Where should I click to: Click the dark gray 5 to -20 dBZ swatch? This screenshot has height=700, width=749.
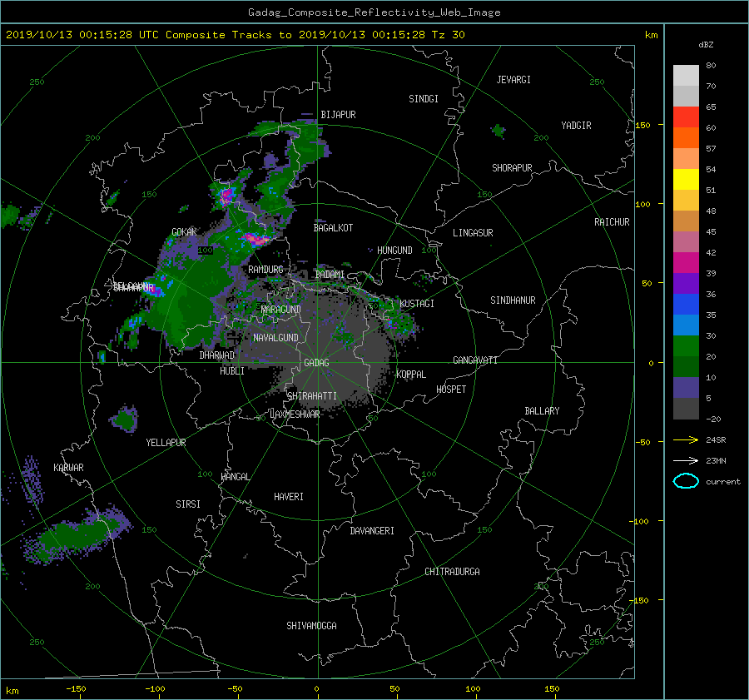(x=686, y=409)
